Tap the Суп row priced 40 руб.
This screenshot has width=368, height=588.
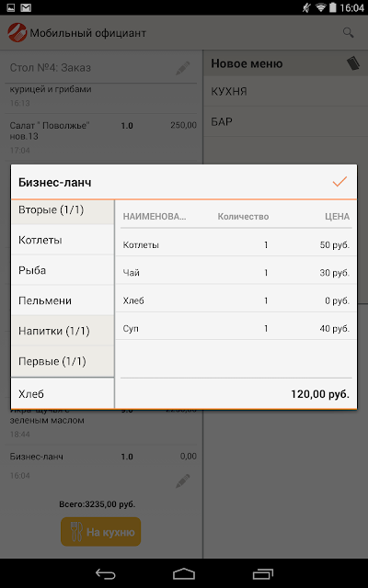click(236, 329)
